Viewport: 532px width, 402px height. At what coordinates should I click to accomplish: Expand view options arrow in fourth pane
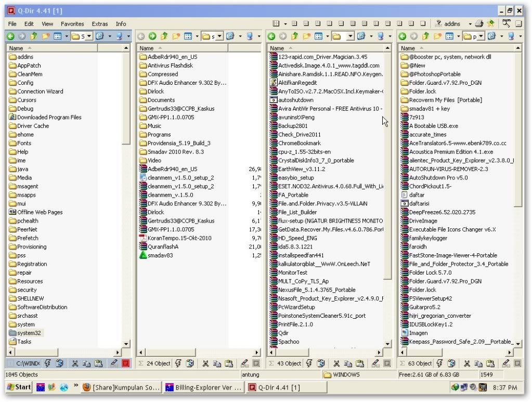(458, 36)
